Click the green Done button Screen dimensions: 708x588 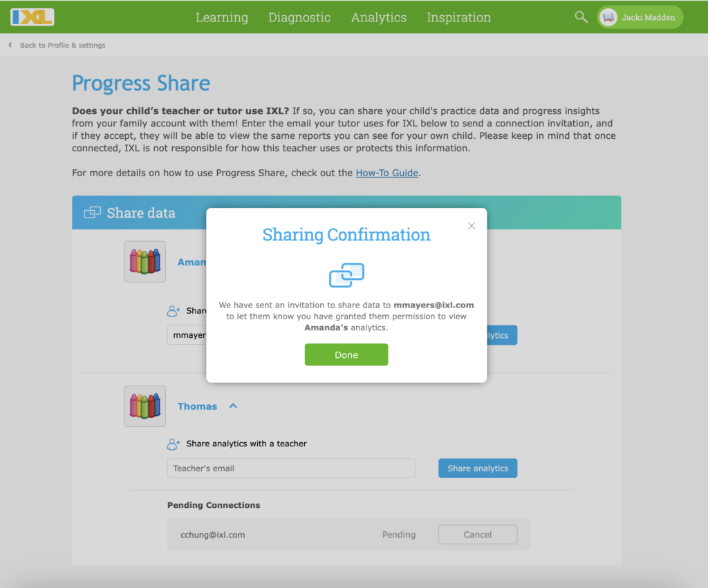click(346, 354)
